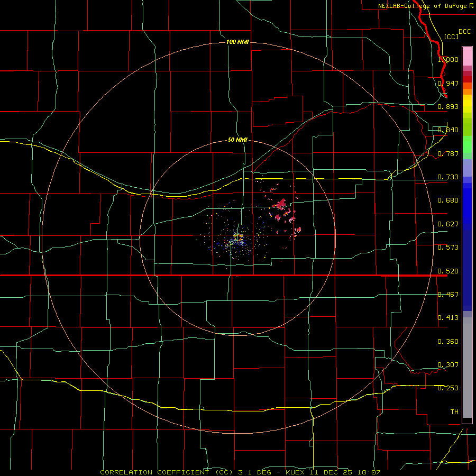Pick the light pink swatch at top of color bar
This screenshot has height=476, width=476.
(x=467, y=57)
